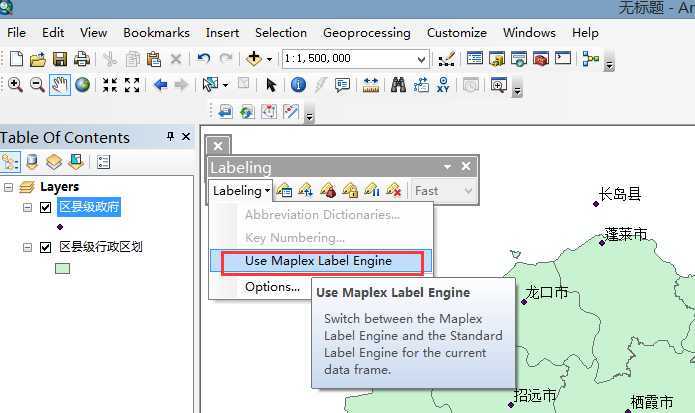
Task: Pin the Table Of Contents panel
Action: [170, 136]
